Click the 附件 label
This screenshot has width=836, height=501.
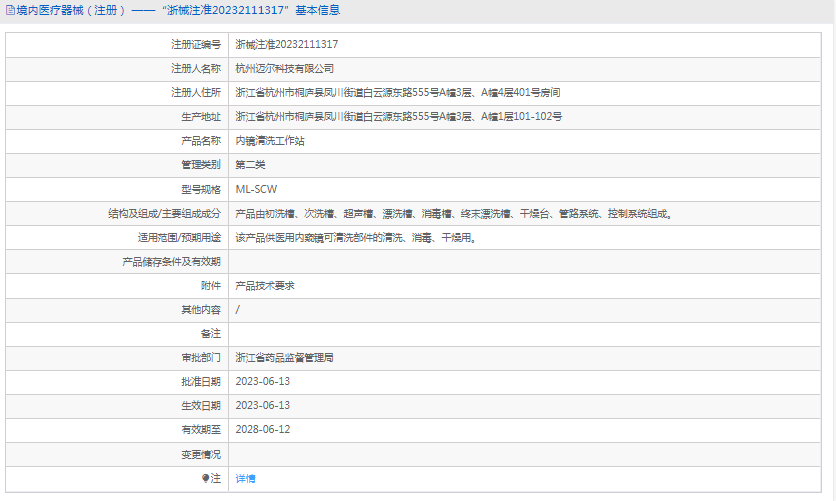pyautogui.click(x=211, y=286)
